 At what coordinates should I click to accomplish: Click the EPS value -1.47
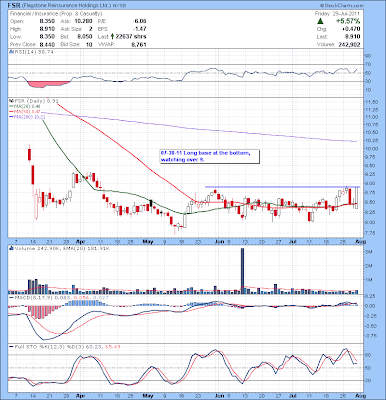[140, 29]
